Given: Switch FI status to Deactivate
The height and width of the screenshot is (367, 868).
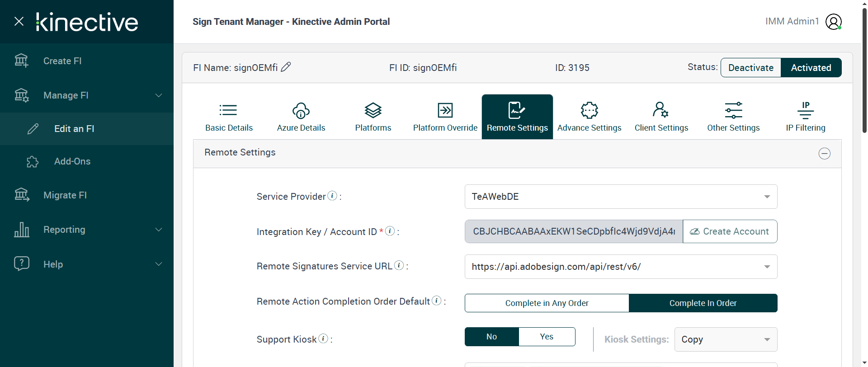Looking at the screenshot, I should pyautogui.click(x=750, y=68).
